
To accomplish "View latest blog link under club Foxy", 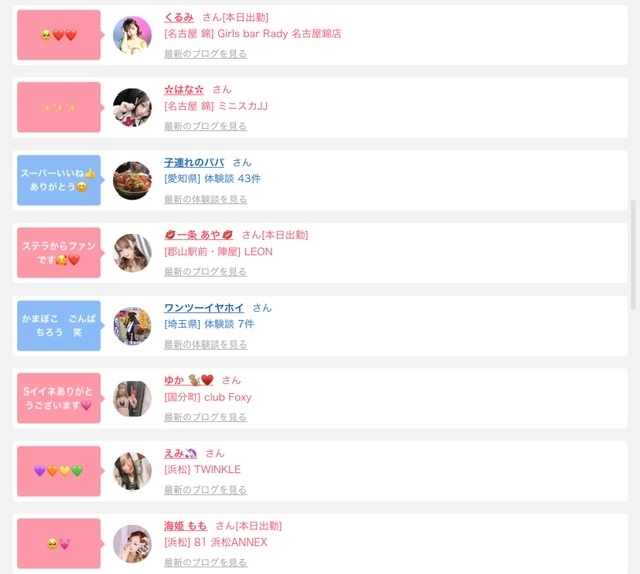I will point(205,417).
